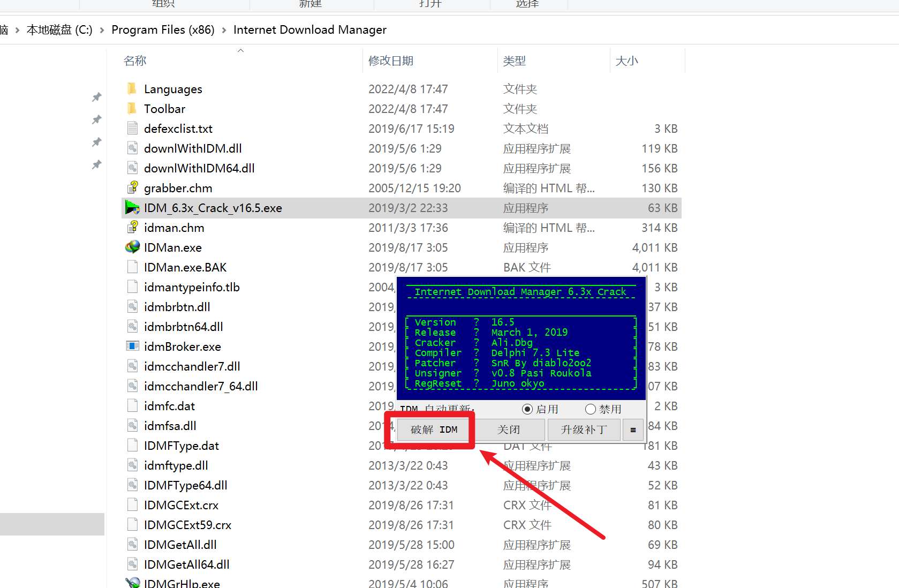Open the ≡ menu in crack dialog

click(x=633, y=429)
